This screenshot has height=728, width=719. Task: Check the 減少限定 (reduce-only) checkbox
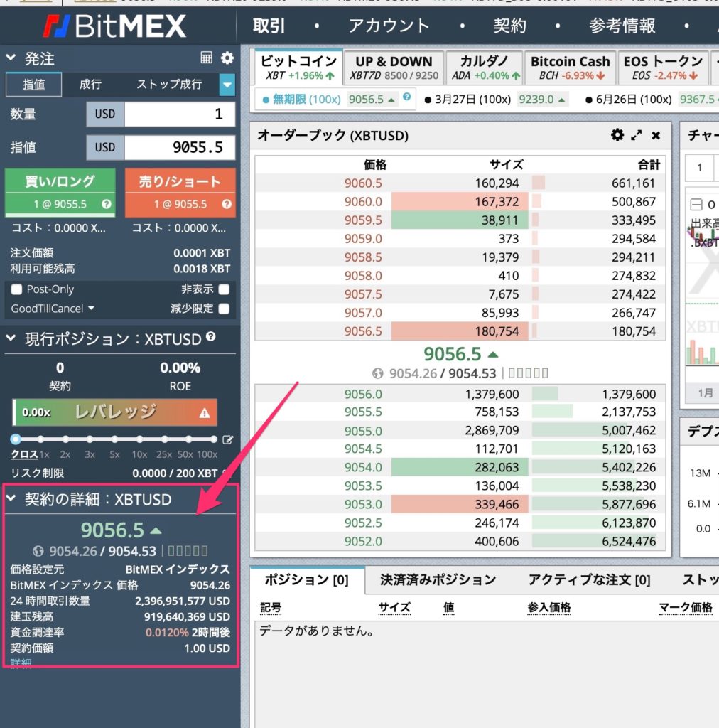[x=224, y=309]
